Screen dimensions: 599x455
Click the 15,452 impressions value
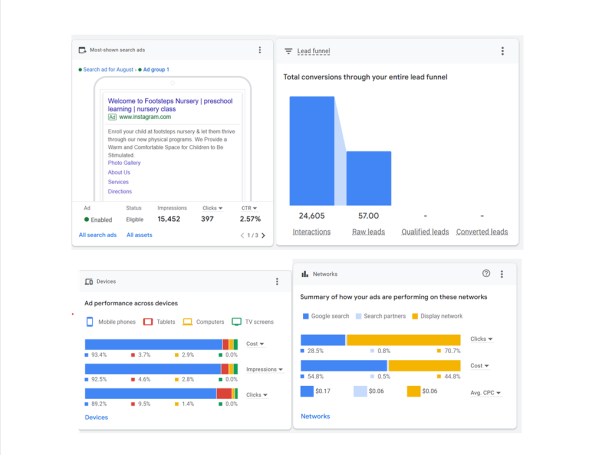(169, 219)
